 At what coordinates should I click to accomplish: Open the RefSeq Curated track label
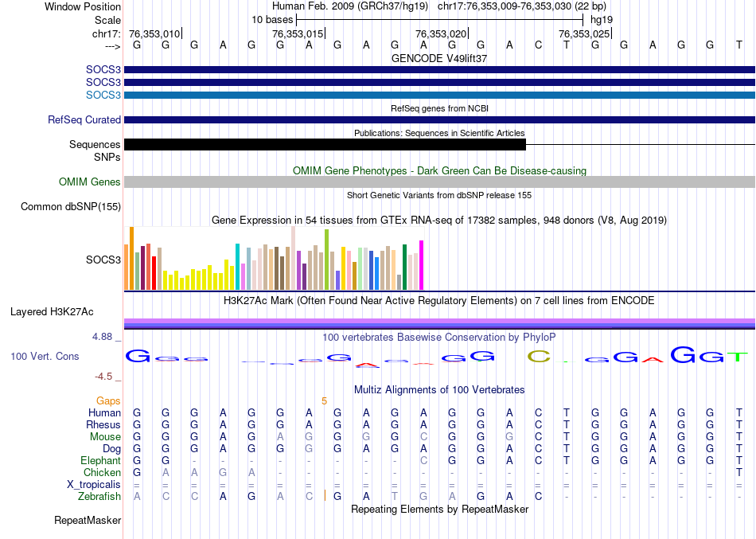(84, 119)
